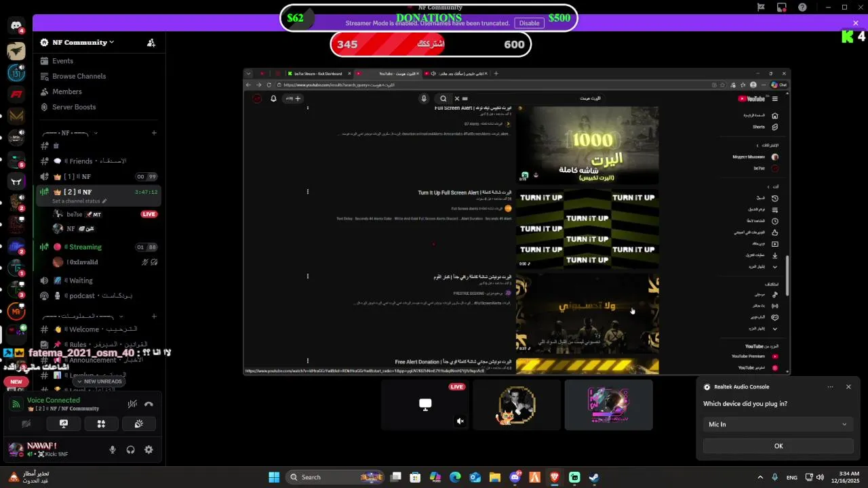Click the NAWAF! user avatar
This screenshot has height=488, width=868.
[x=16, y=449]
